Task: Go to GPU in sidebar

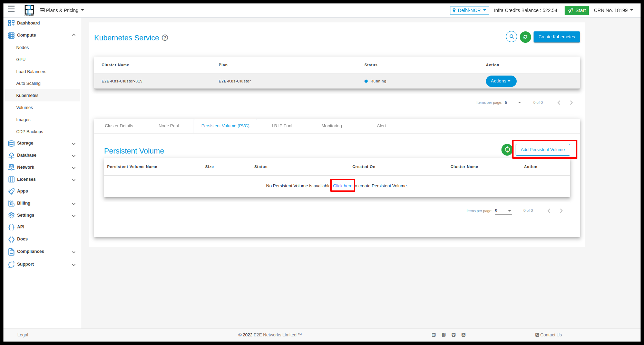Action: (x=21, y=60)
